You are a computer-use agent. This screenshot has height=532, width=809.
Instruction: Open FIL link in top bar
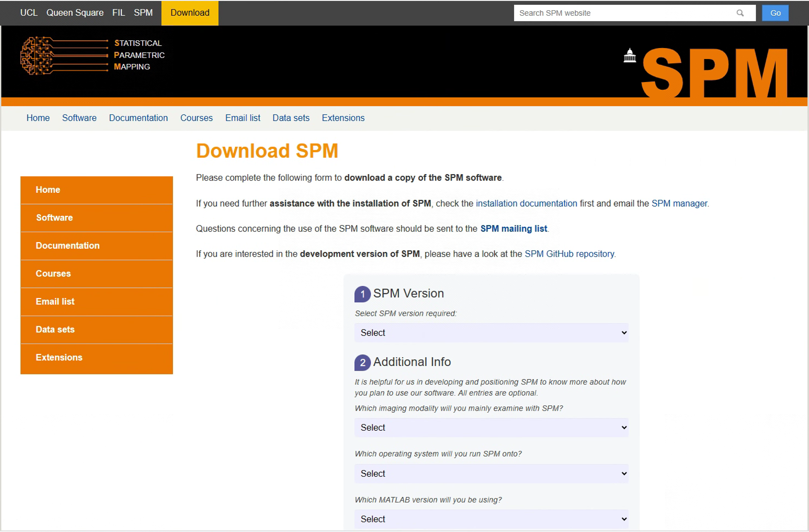tap(119, 13)
